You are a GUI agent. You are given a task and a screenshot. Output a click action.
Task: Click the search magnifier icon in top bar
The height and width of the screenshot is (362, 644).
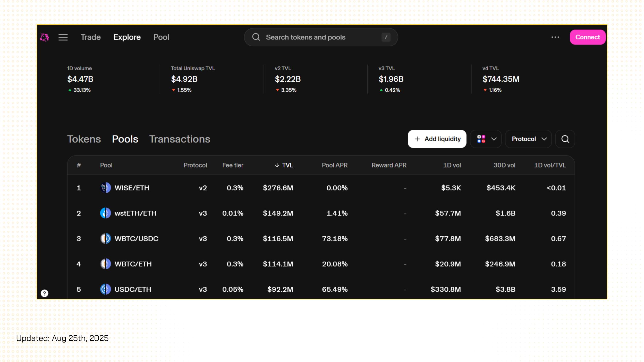click(x=256, y=37)
